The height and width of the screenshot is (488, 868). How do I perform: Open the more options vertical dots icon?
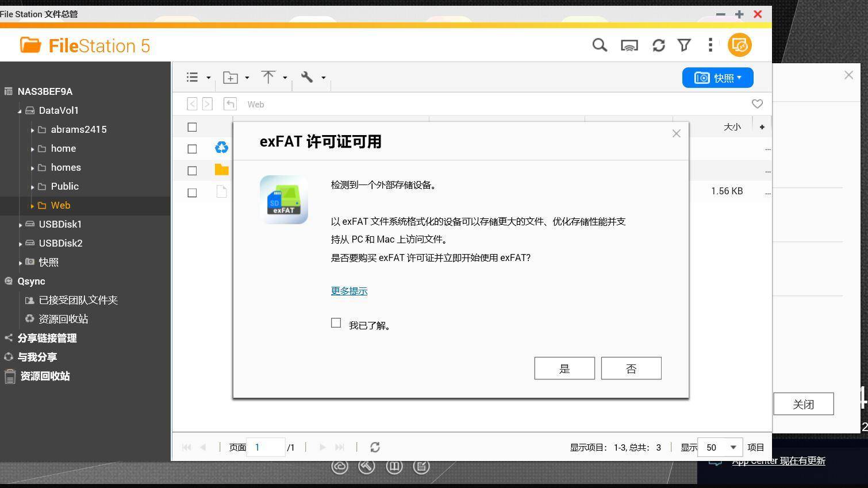tap(710, 45)
